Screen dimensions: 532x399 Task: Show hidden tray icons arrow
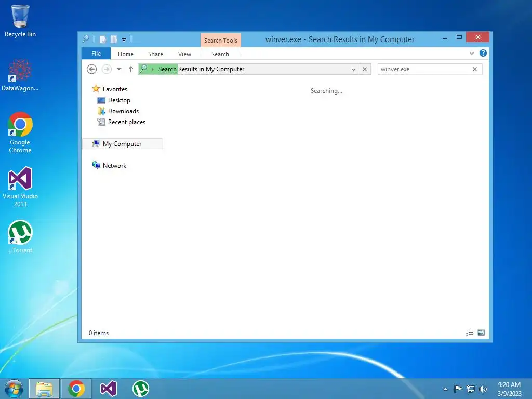coord(445,389)
